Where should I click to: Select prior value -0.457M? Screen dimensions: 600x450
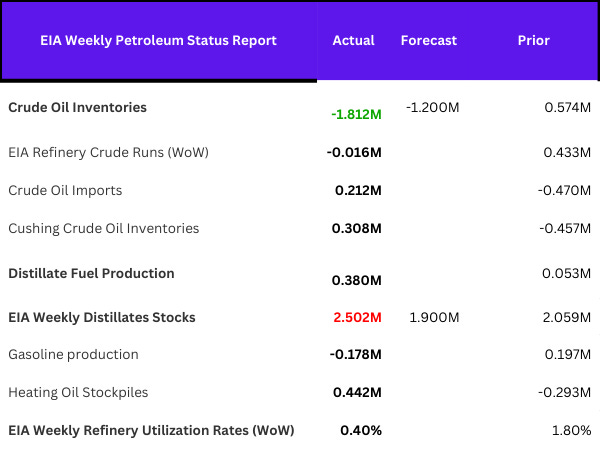click(565, 228)
